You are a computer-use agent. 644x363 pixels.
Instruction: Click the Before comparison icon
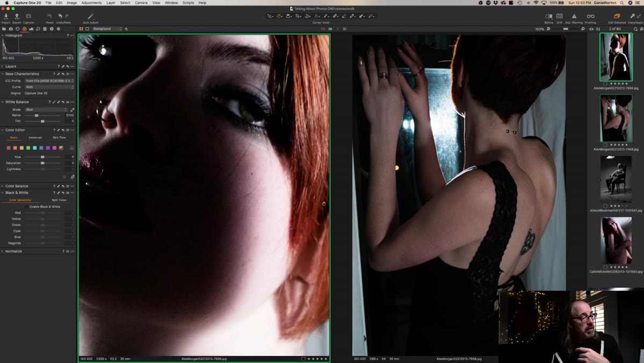pyautogui.click(x=548, y=17)
